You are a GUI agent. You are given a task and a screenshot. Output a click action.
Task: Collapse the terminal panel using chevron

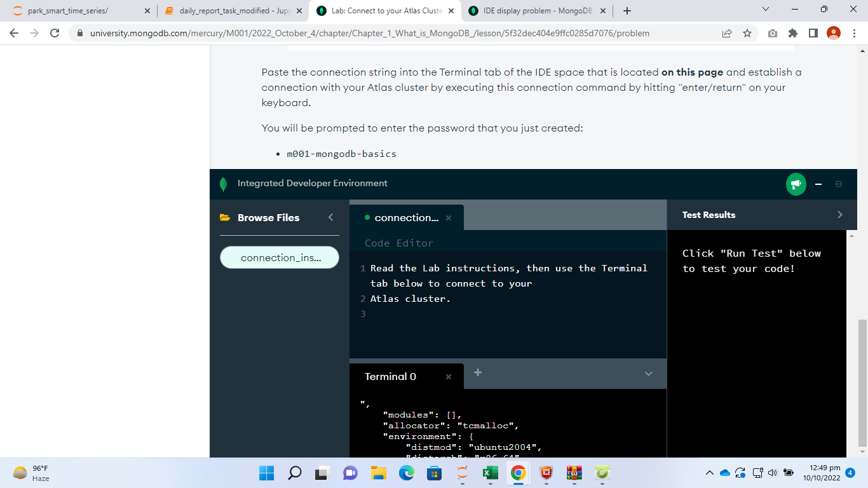[648, 374]
